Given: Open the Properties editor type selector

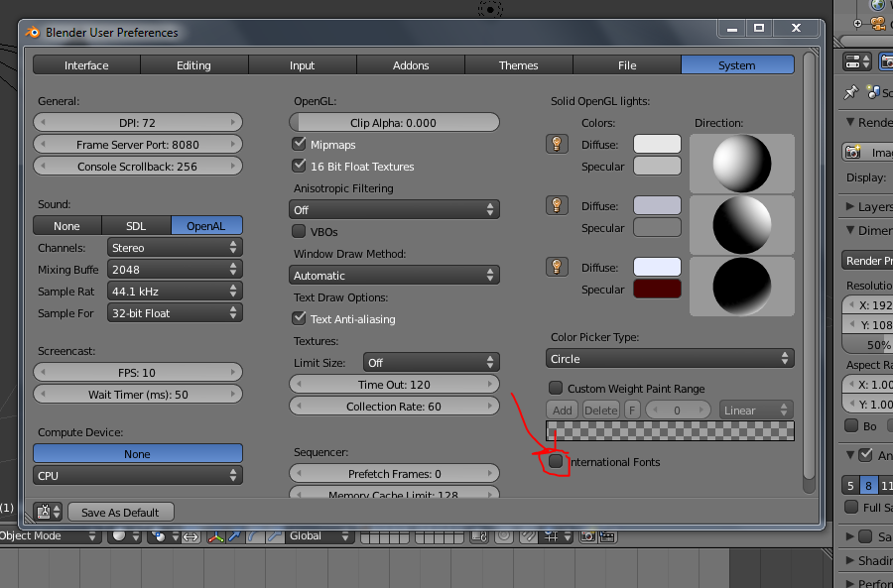Looking at the screenshot, I should pos(857,61).
